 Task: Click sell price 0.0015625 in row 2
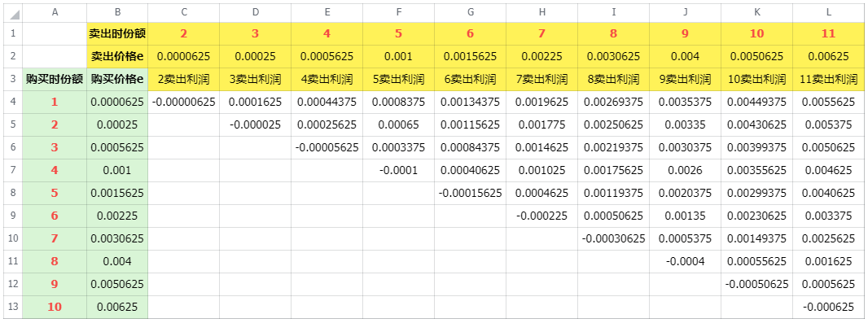(470, 56)
